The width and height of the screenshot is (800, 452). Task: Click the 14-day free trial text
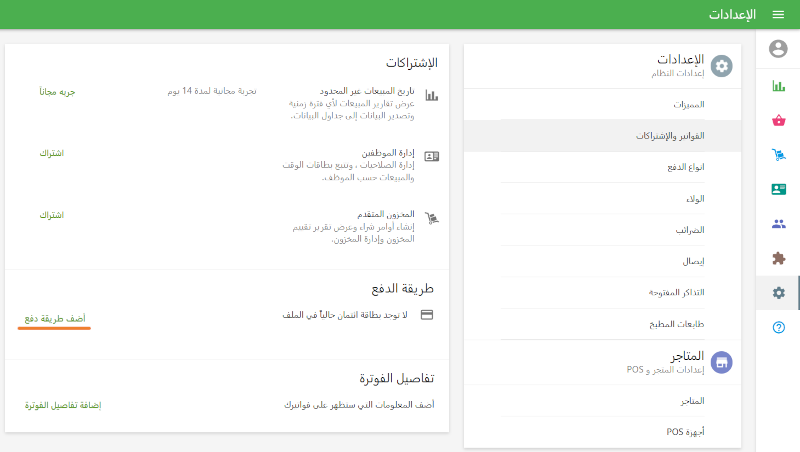pos(212,91)
